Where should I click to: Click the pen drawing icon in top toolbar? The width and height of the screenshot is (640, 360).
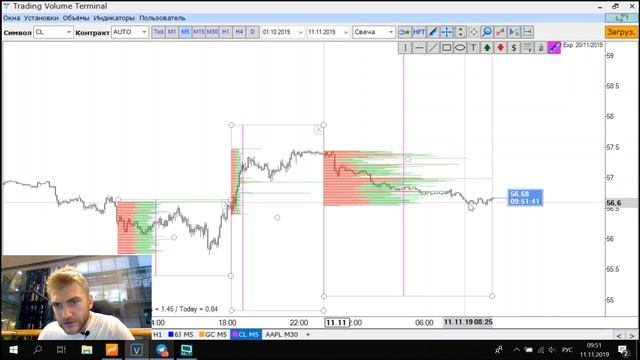pyautogui.click(x=433, y=32)
